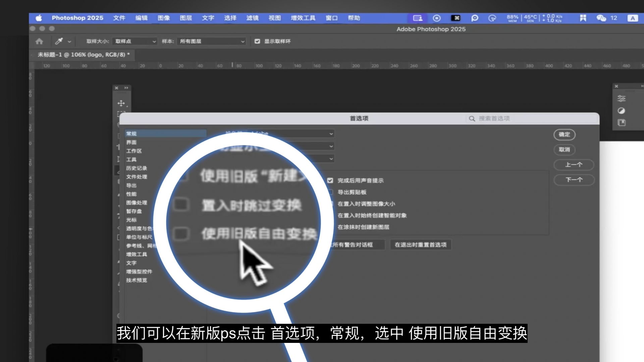Image resolution: width=644 pixels, height=362 pixels.
Task: Open the Libraries panel icon
Action: tap(622, 123)
